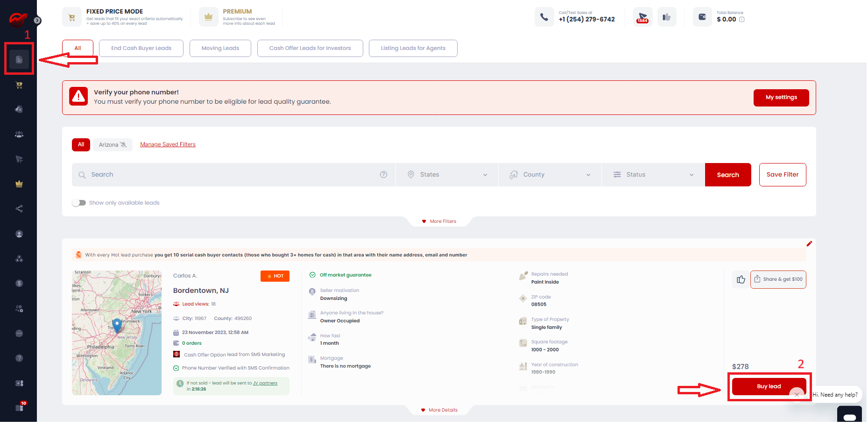
Task: Open the wallet Total Balance icon
Action: [x=702, y=17]
